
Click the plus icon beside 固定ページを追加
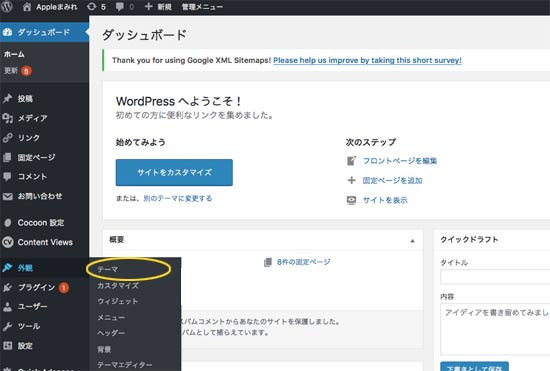coord(351,181)
